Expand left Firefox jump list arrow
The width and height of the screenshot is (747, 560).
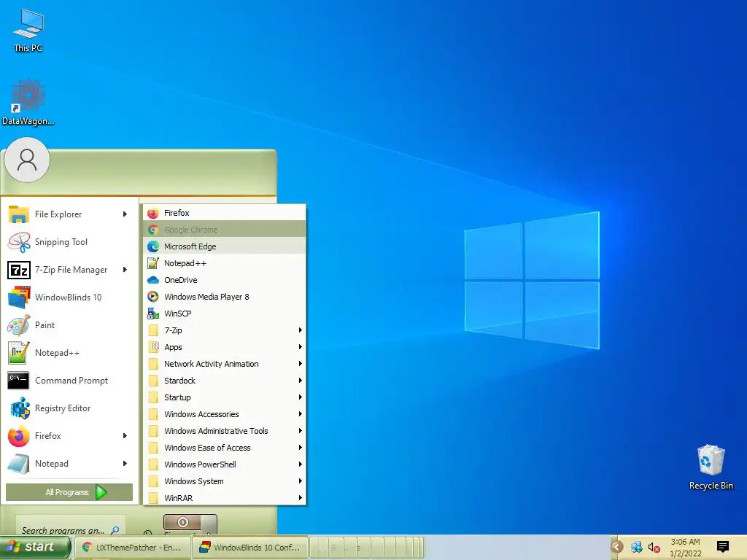point(125,436)
